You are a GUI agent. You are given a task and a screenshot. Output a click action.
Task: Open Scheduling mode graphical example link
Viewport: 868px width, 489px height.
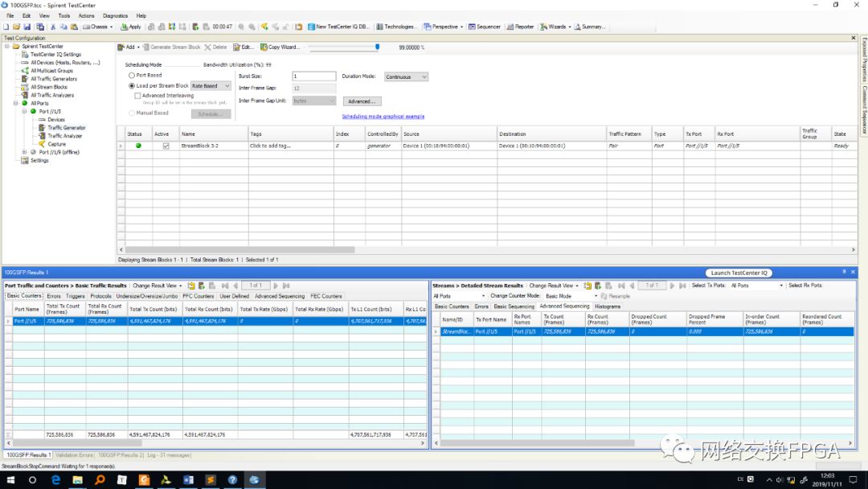point(383,117)
